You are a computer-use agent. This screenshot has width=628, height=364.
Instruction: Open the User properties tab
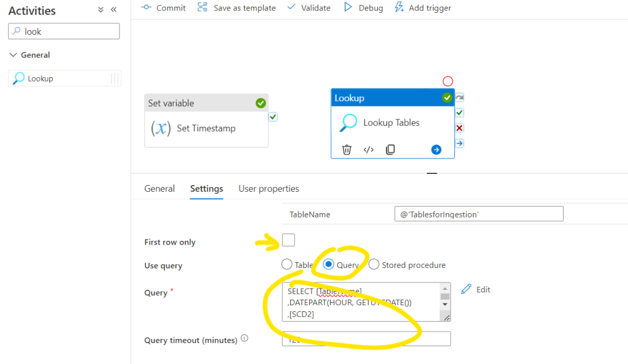[269, 189]
